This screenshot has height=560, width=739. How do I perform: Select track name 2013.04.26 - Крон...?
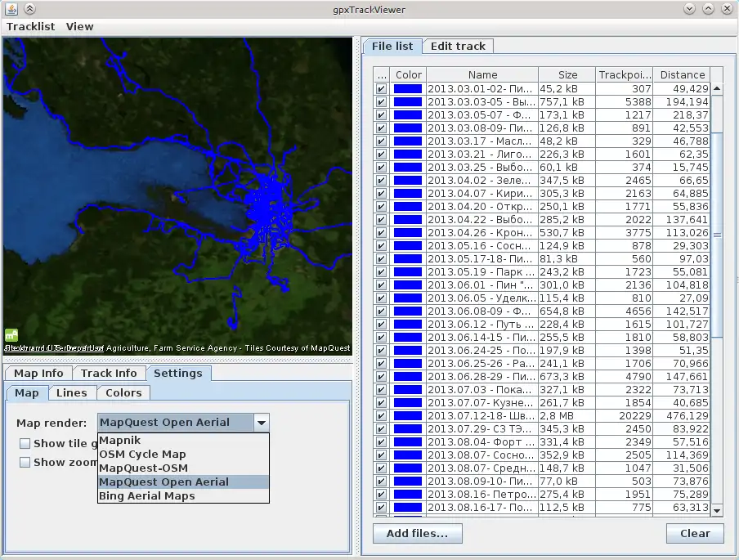(x=482, y=233)
